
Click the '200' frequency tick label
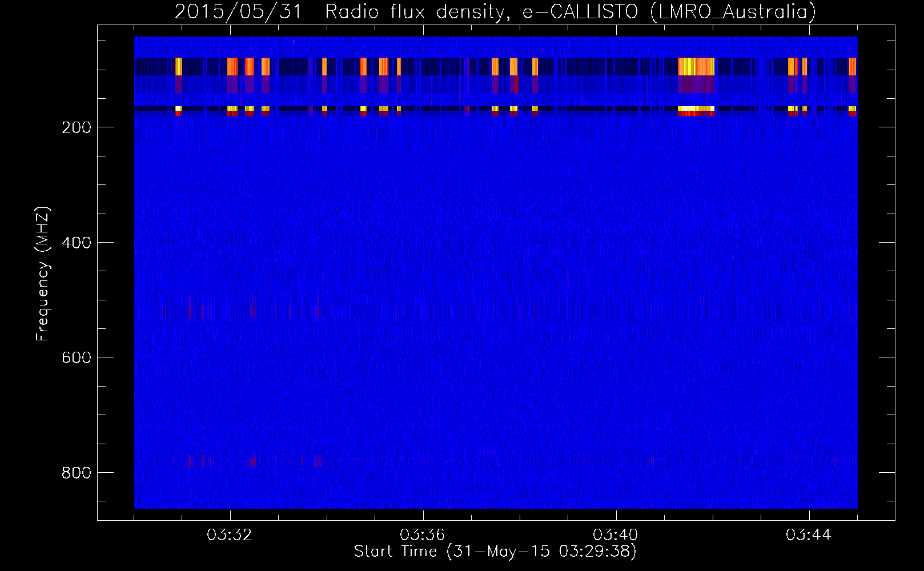tap(76, 127)
